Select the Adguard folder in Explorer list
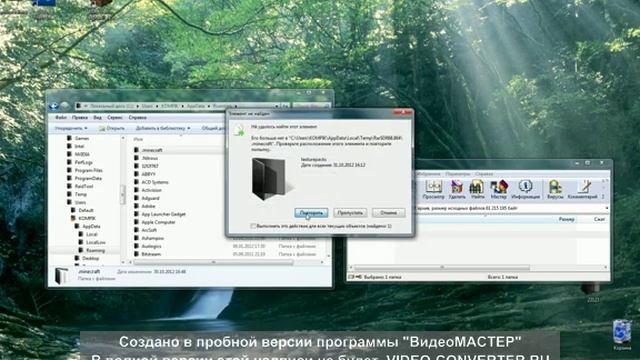Image resolution: width=640 pixels, height=360 pixels. coord(147,198)
